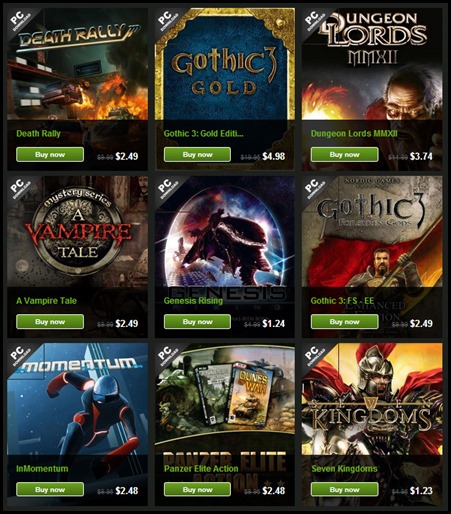Click Buy now for Dungeon Lords MMXII
Viewport: 451px width, 514px height.
click(x=345, y=155)
